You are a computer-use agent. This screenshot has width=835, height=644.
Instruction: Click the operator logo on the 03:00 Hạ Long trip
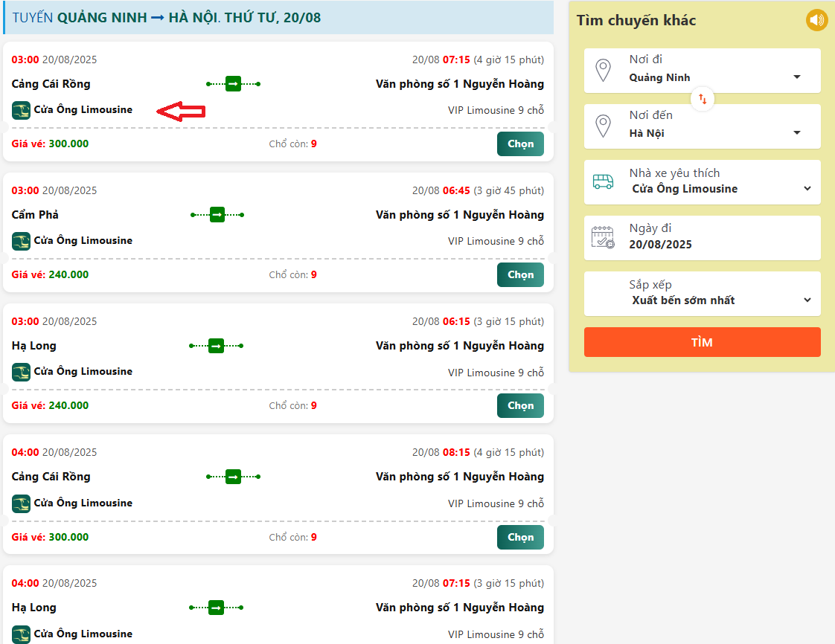(x=21, y=372)
